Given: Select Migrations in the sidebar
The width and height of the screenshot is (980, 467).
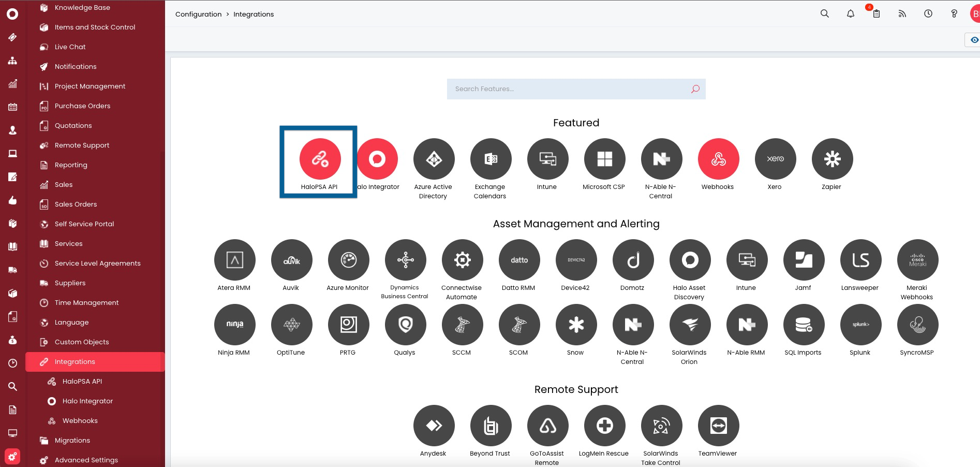Looking at the screenshot, I should tap(95, 441).
